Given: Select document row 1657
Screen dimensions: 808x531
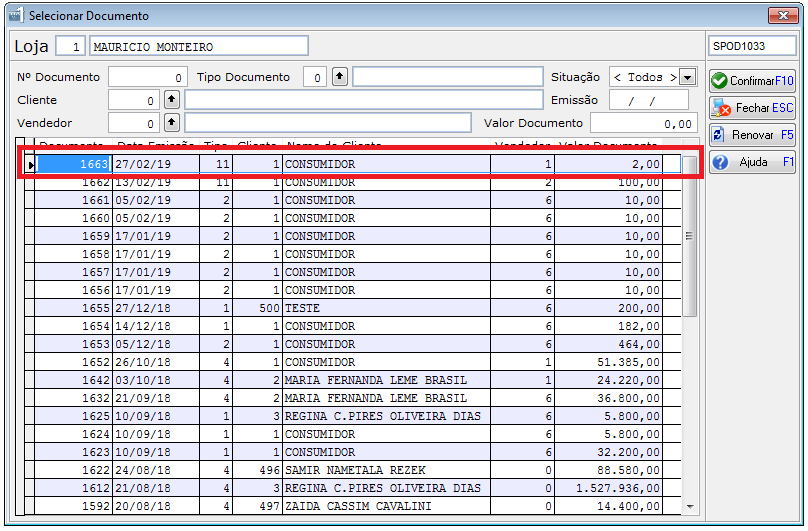Looking at the screenshot, I should click(x=353, y=272).
